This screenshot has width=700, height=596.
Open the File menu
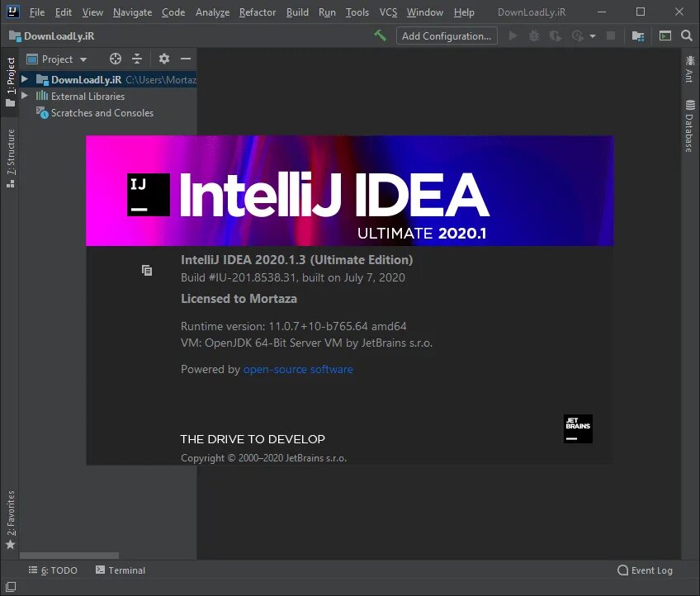point(37,12)
